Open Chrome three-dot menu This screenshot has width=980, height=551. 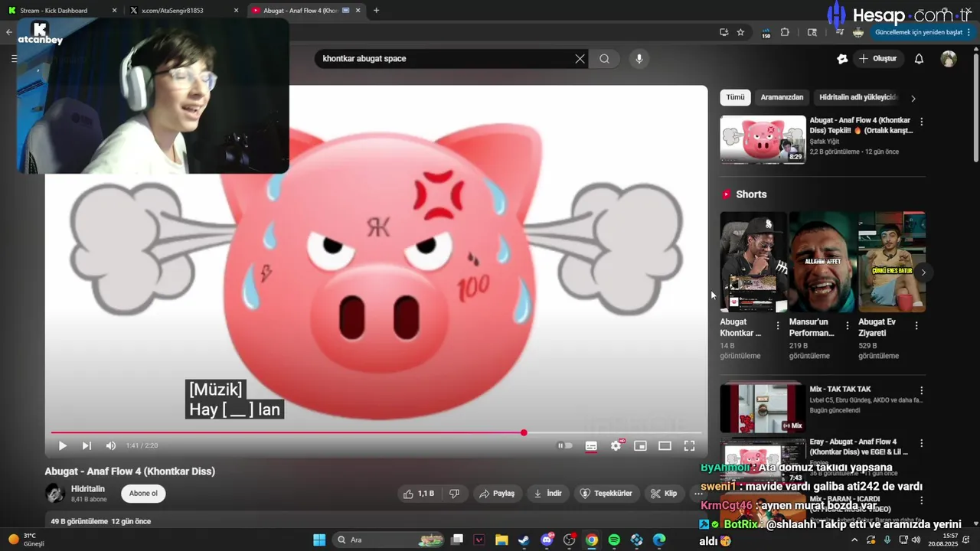969,32
